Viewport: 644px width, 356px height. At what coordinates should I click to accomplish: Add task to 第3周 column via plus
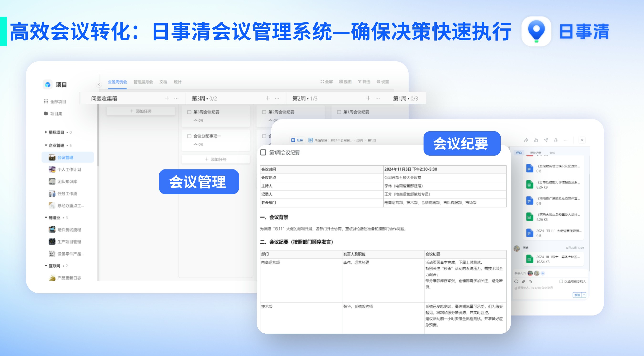[268, 98]
